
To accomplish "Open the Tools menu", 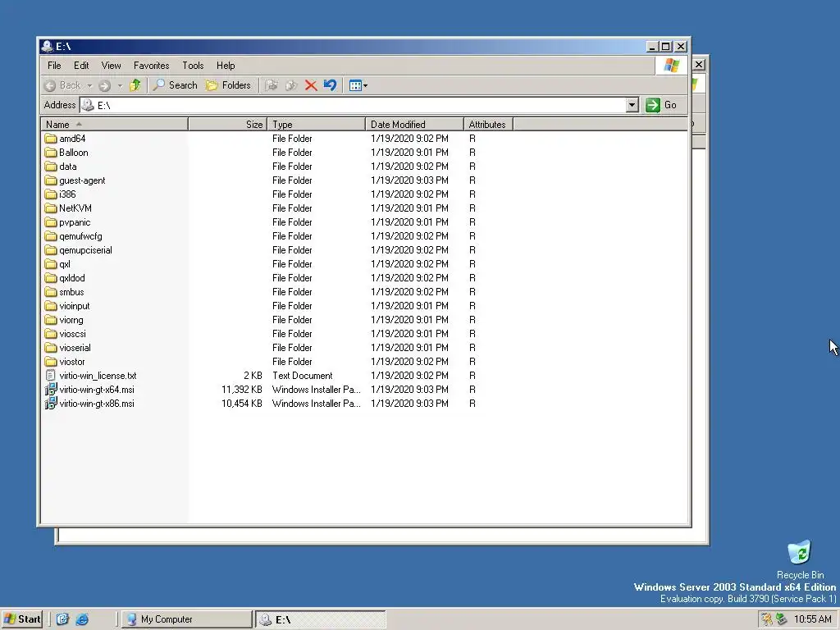I will click(x=193, y=66).
